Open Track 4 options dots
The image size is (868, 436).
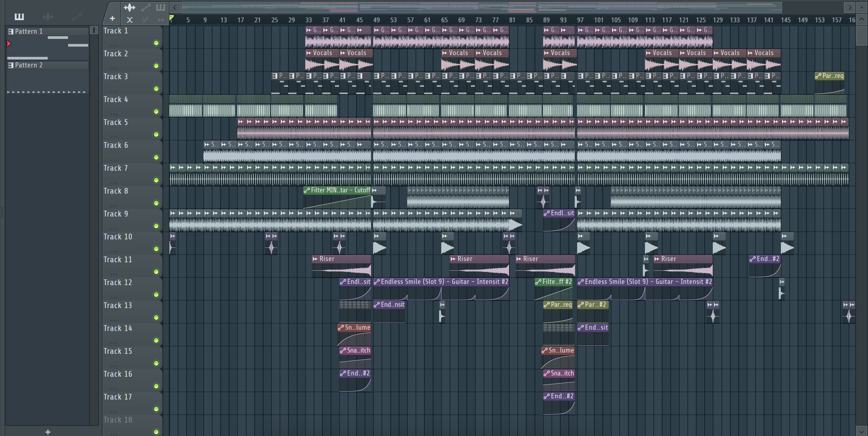click(x=114, y=114)
